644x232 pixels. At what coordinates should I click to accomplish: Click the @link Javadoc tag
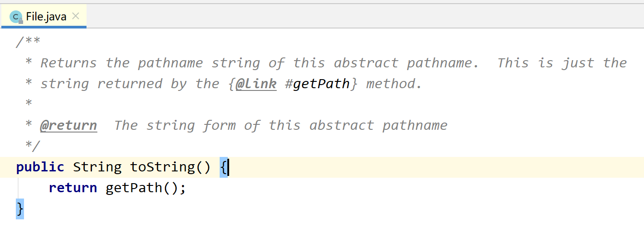tap(256, 84)
